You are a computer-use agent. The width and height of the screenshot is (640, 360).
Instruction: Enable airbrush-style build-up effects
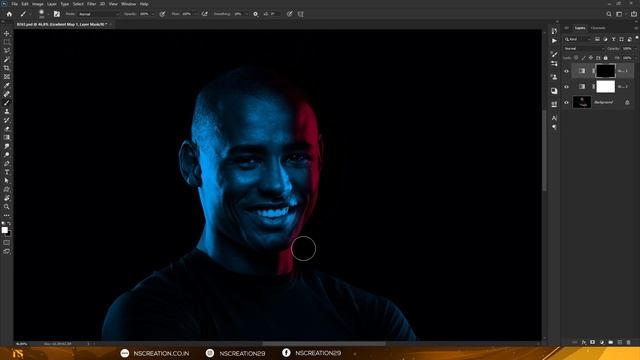click(204, 14)
